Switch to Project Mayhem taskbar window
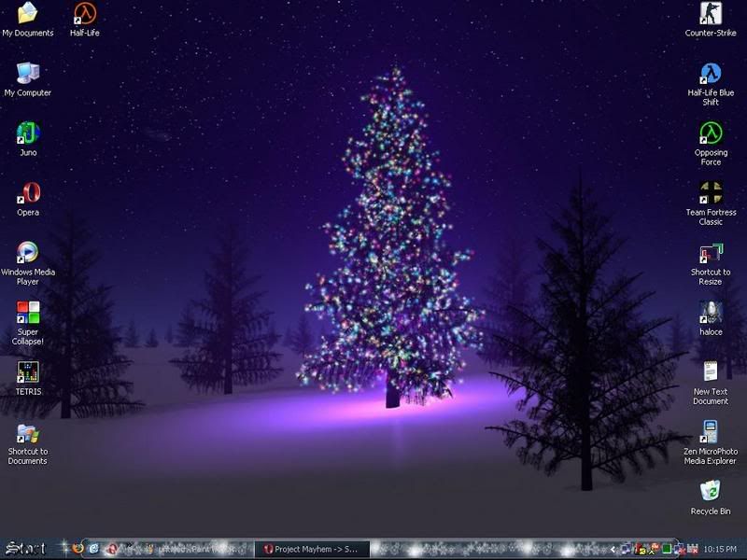 (313, 549)
